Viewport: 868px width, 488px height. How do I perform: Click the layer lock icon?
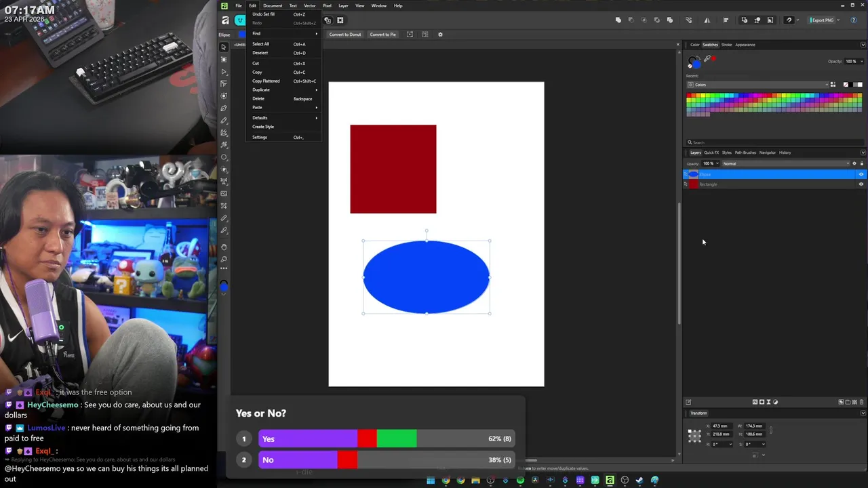[x=862, y=163]
